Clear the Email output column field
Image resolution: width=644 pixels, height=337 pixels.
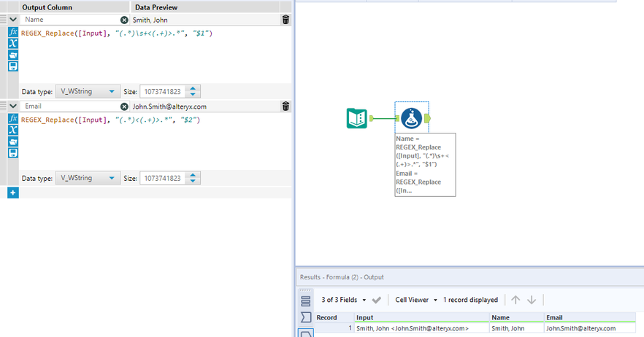click(x=124, y=106)
